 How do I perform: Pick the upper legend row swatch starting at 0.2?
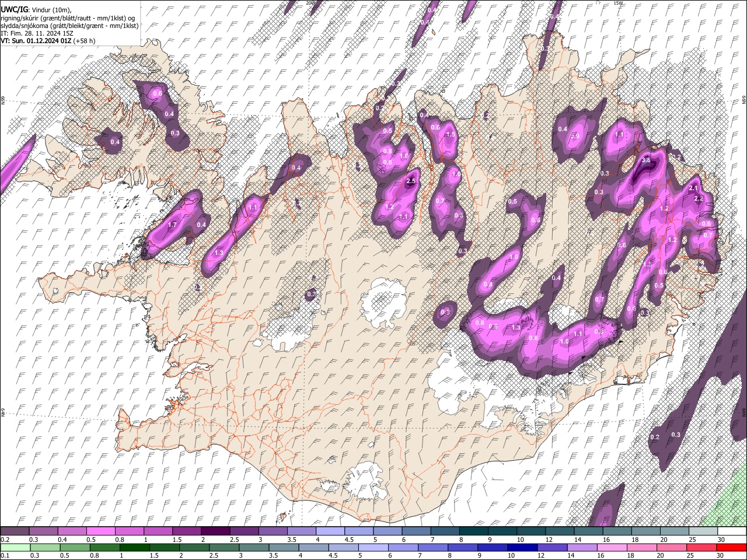[x=15, y=531]
